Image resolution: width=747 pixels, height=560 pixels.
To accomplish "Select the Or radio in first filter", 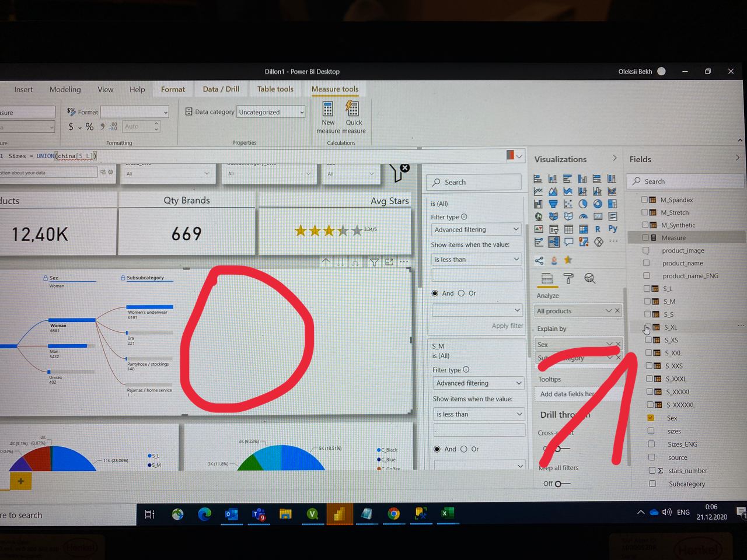I will pyautogui.click(x=461, y=293).
